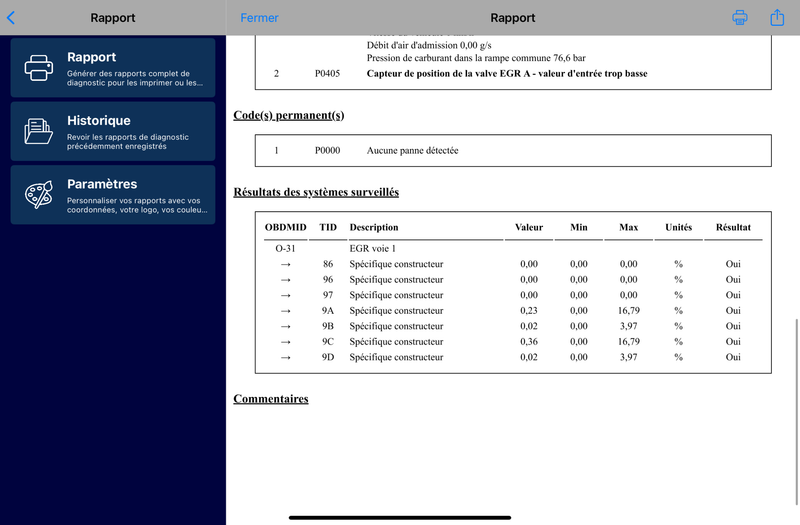Viewport: 800px width, 525px height.
Task: Click the OBDMID column header
Action: click(285, 228)
